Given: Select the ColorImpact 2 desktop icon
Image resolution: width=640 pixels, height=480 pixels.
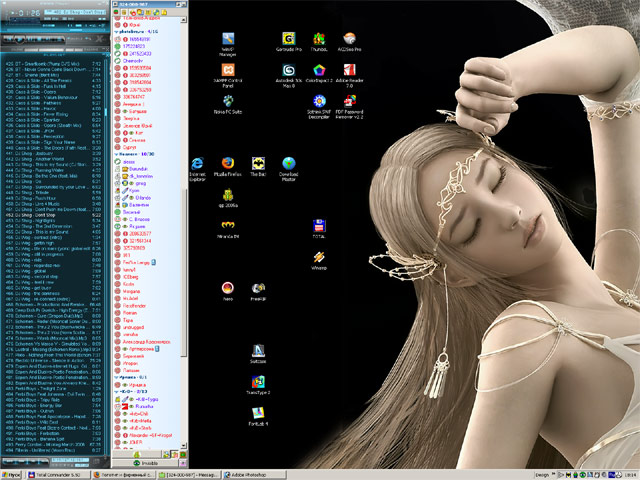Looking at the screenshot, I should (x=319, y=73).
